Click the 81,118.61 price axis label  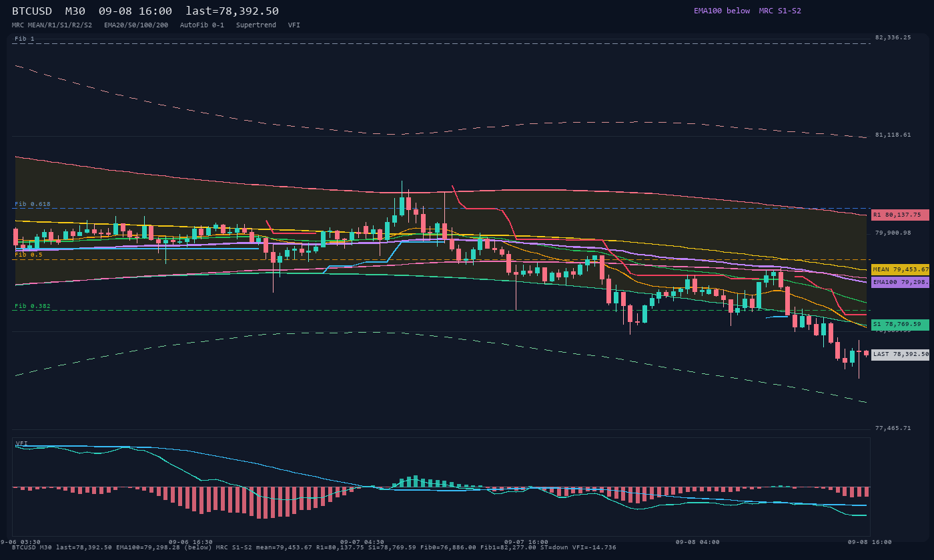pyautogui.click(x=893, y=135)
